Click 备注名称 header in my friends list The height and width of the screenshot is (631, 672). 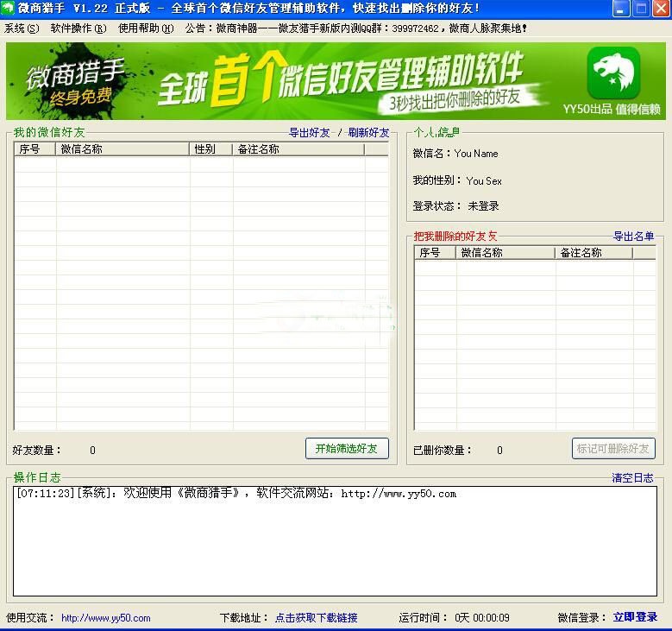click(298, 148)
